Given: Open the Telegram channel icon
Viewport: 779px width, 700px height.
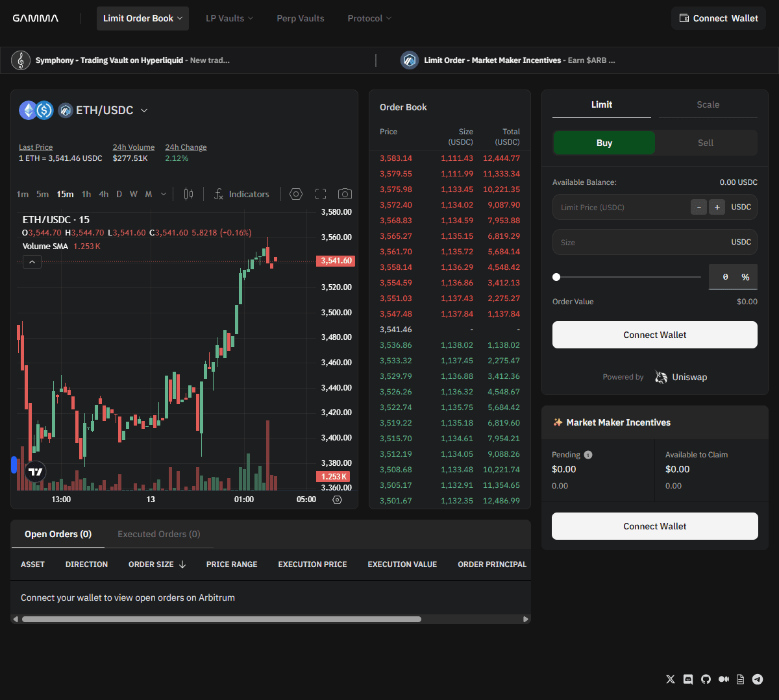Looking at the screenshot, I should [x=758, y=679].
